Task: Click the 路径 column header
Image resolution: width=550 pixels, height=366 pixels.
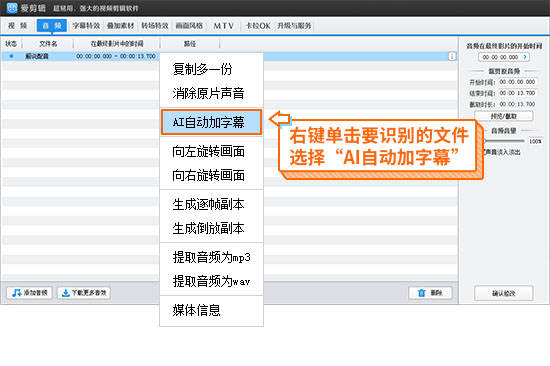Action: 190,44
